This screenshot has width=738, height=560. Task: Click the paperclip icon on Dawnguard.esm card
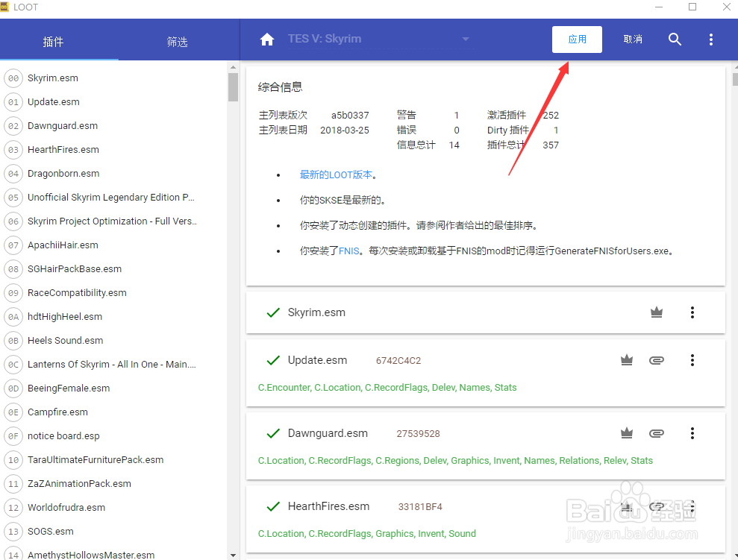(657, 433)
